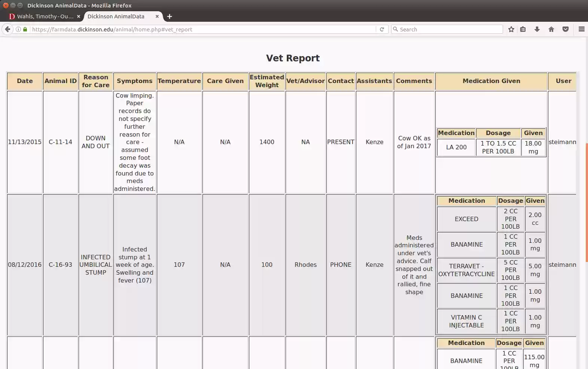
Task: Select Animal ID cell C-16-93
Action: [x=61, y=265]
